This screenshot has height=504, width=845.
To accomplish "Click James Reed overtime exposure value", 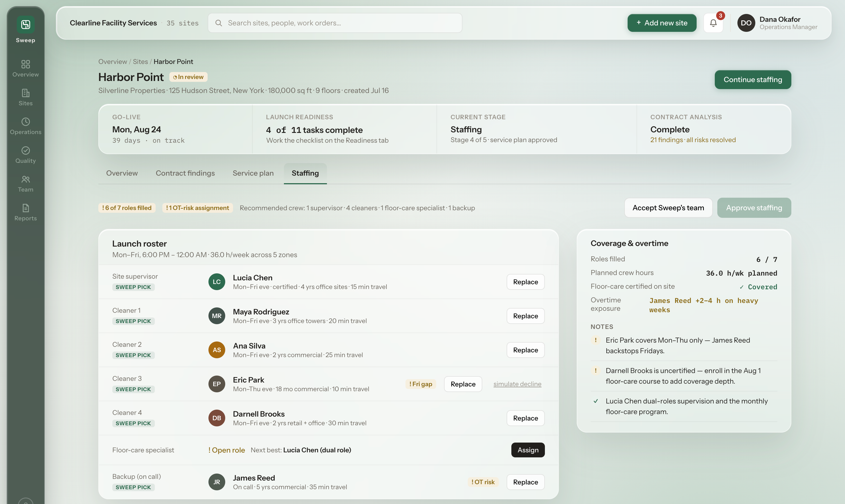I will pyautogui.click(x=703, y=305).
